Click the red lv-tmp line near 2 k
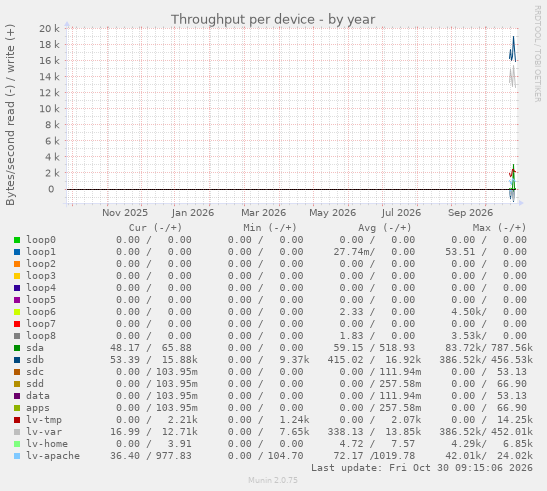This screenshot has height=491, width=547. [x=512, y=172]
